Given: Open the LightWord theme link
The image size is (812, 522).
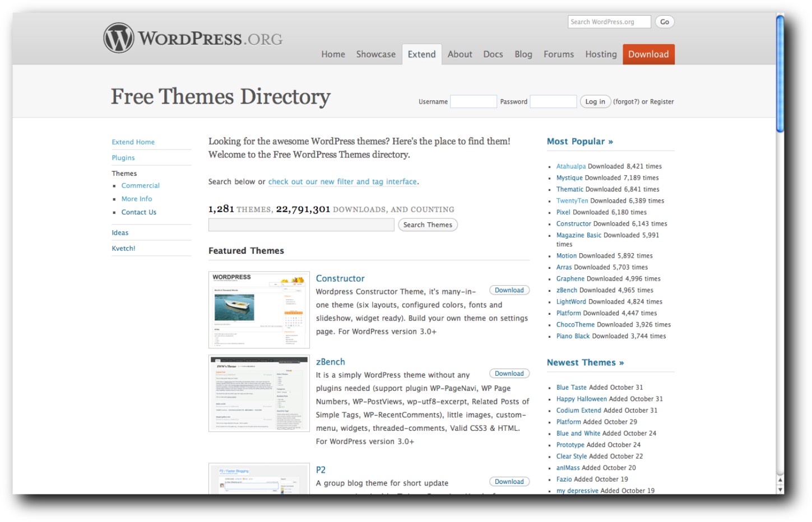Looking at the screenshot, I should [x=571, y=302].
